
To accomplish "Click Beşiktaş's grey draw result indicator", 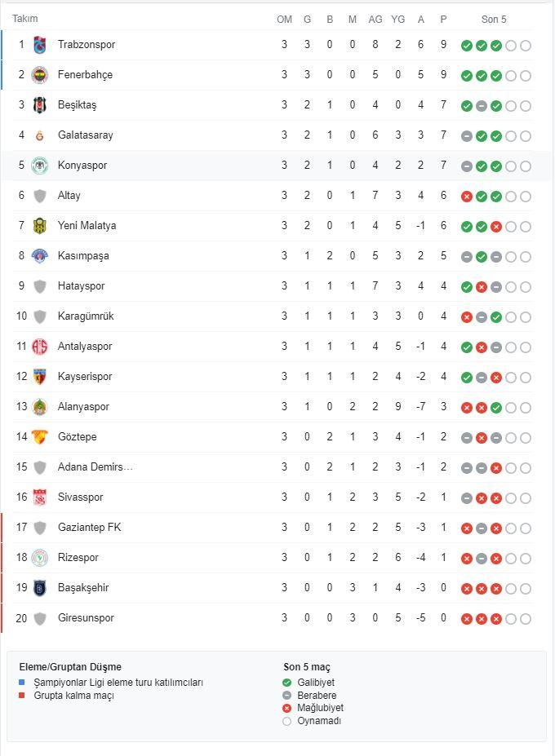I will click(x=482, y=106).
